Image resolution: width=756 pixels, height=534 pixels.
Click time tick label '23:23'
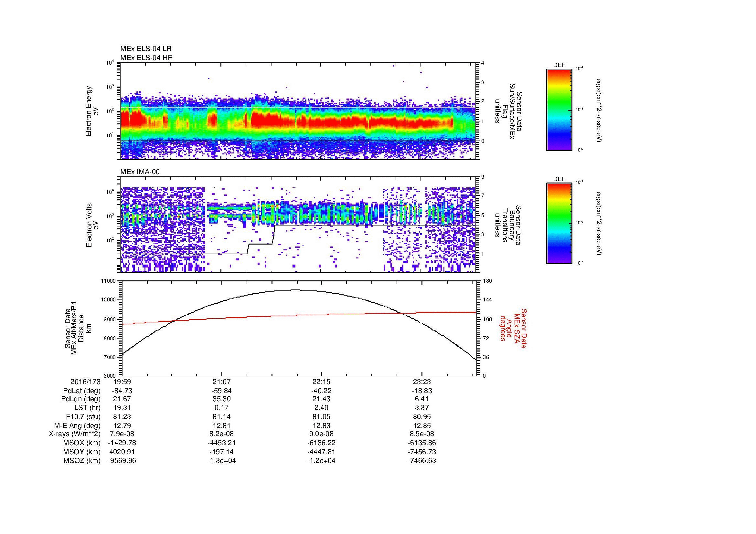[x=422, y=382]
